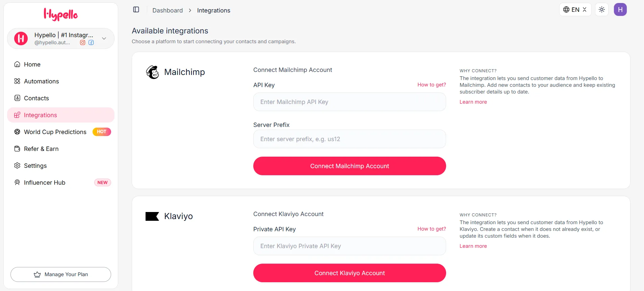644x291 pixels.
Task: Click the Mailchimp logo icon
Action: click(152, 72)
